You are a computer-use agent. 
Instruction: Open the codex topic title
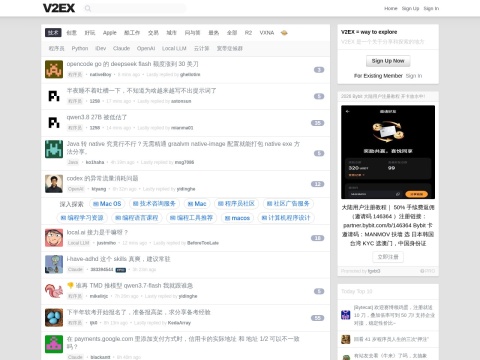(x=102, y=178)
